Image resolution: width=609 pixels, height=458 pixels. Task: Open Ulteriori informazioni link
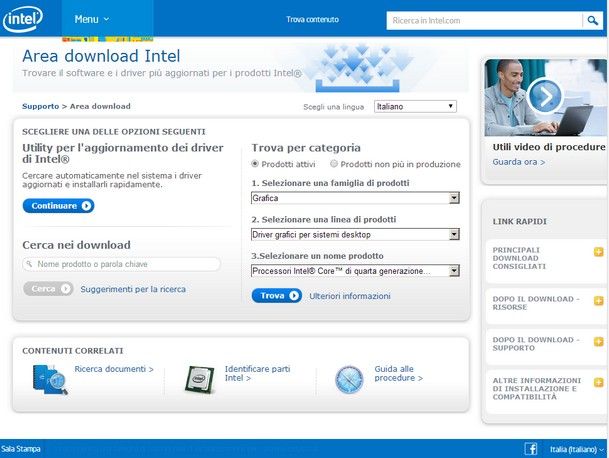[x=350, y=296]
